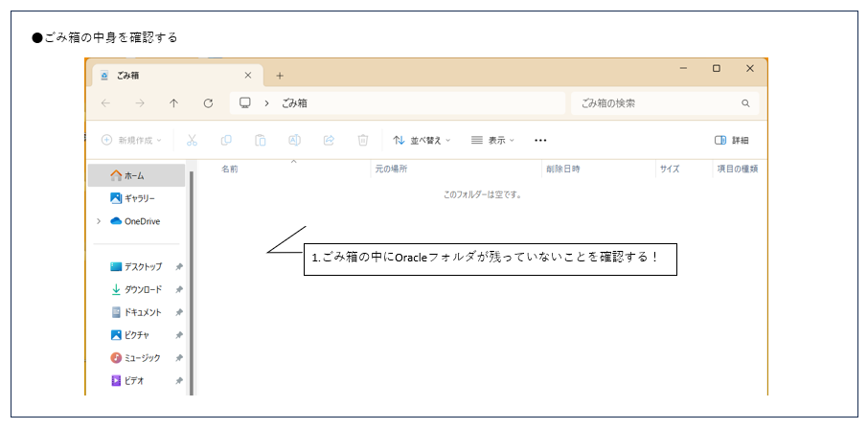Click the pin icon beside ビデオ
The image size is (868, 429).
click(x=179, y=381)
